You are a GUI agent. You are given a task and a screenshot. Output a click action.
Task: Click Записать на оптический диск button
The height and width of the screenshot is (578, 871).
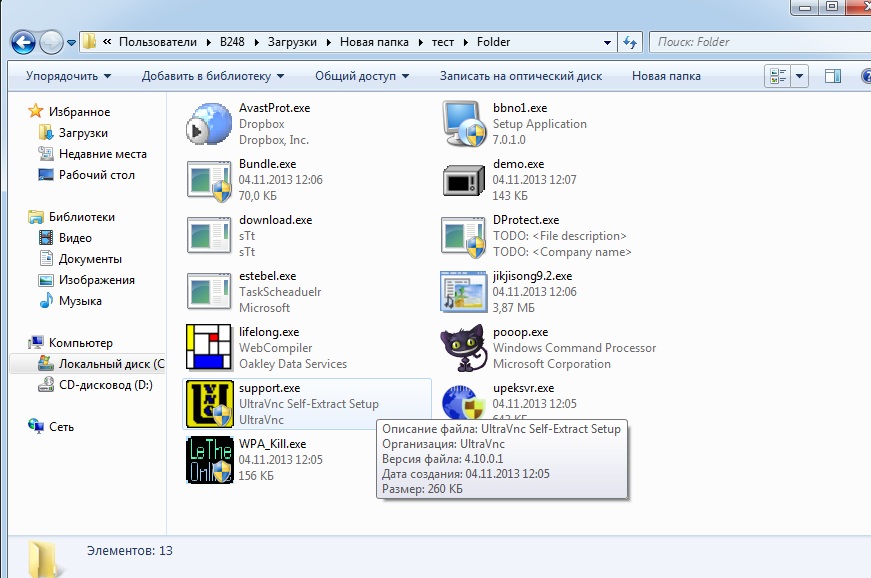[x=522, y=76]
